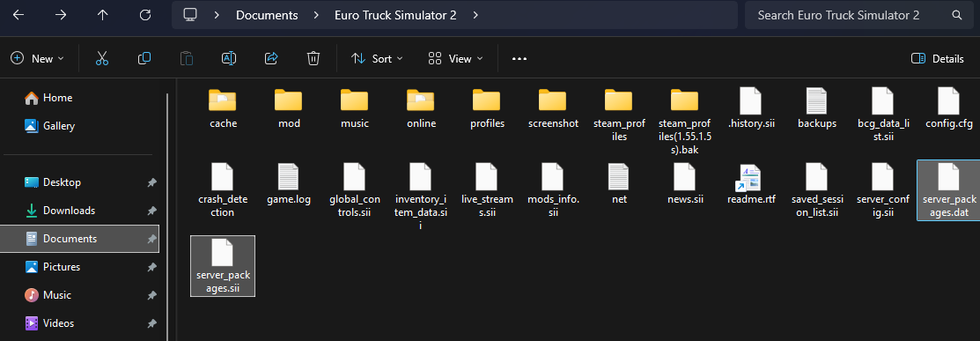This screenshot has height=341, width=980.
Task: Select the server_config.sii file
Action: (x=882, y=190)
